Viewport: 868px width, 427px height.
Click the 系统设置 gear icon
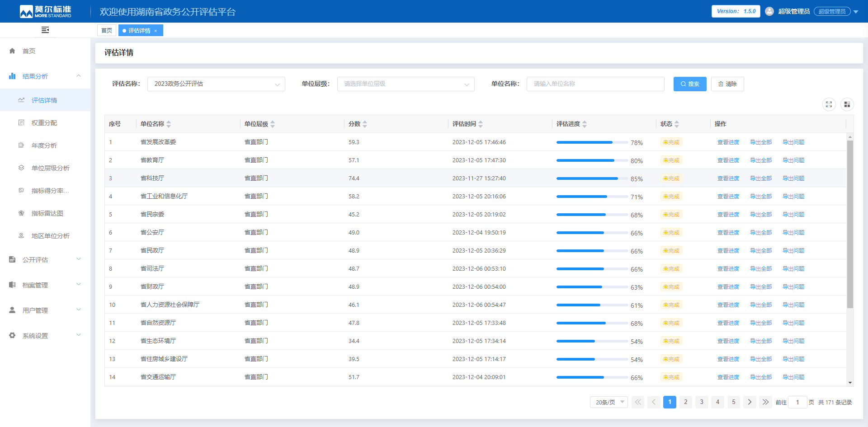pyautogui.click(x=12, y=336)
